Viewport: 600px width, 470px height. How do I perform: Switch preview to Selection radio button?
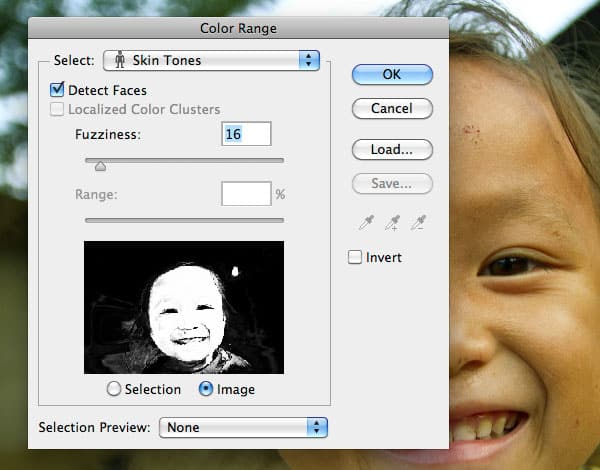(113, 389)
